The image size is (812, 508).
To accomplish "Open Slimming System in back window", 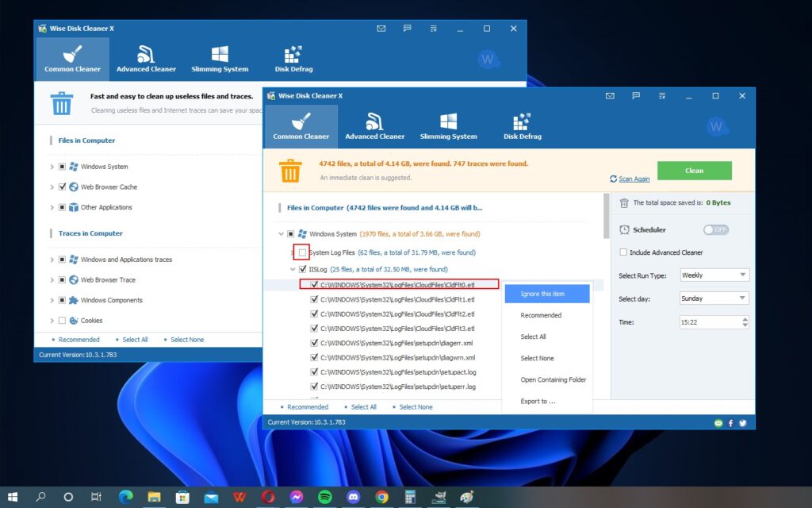I will 220,59.
